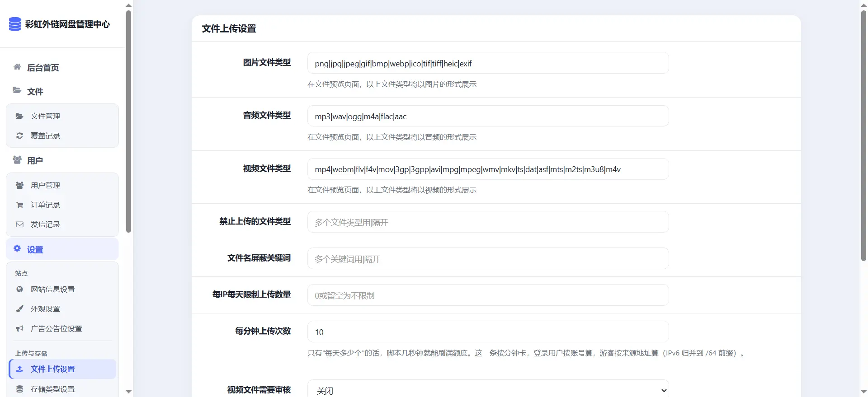This screenshot has height=397, width=868.
Task: Open 后台首页 dashboard menu item
Action: click(62, 67)
